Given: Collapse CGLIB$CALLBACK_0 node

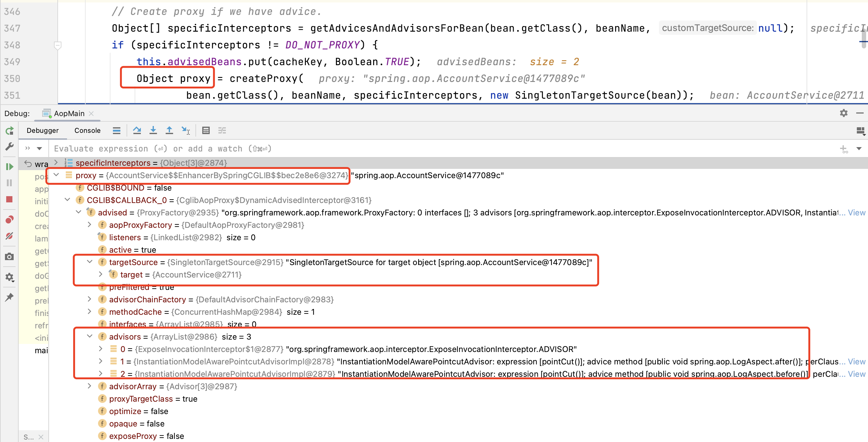Looking at the screenshot, I should pyautogui.click(x=67, y=200).
